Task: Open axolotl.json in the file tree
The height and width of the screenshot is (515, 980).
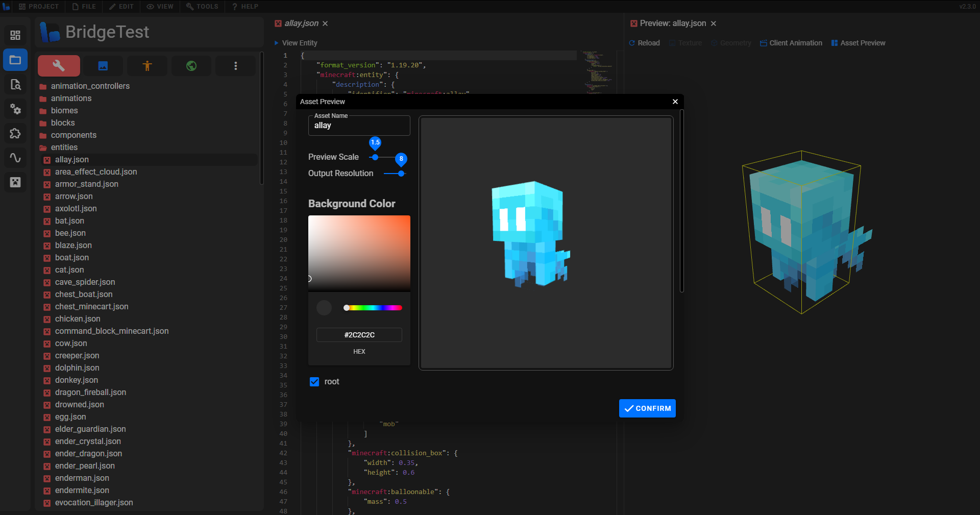Action: tap(76, 209)
